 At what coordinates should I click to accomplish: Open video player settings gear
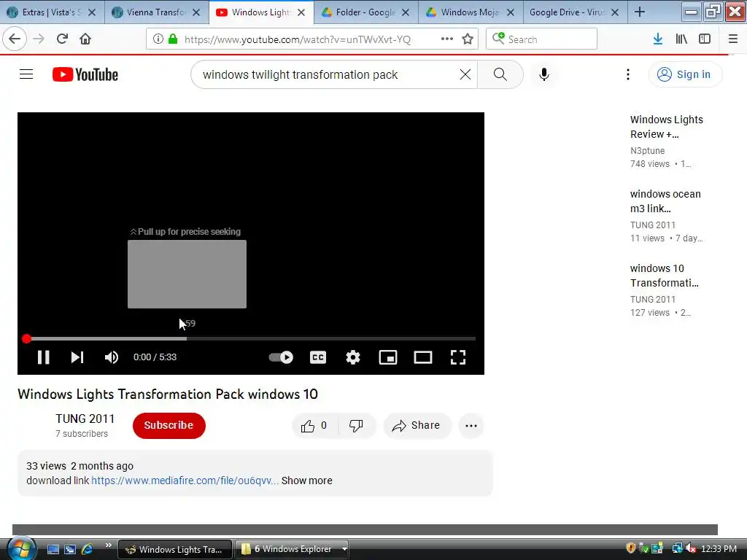(x=353, y=357)
